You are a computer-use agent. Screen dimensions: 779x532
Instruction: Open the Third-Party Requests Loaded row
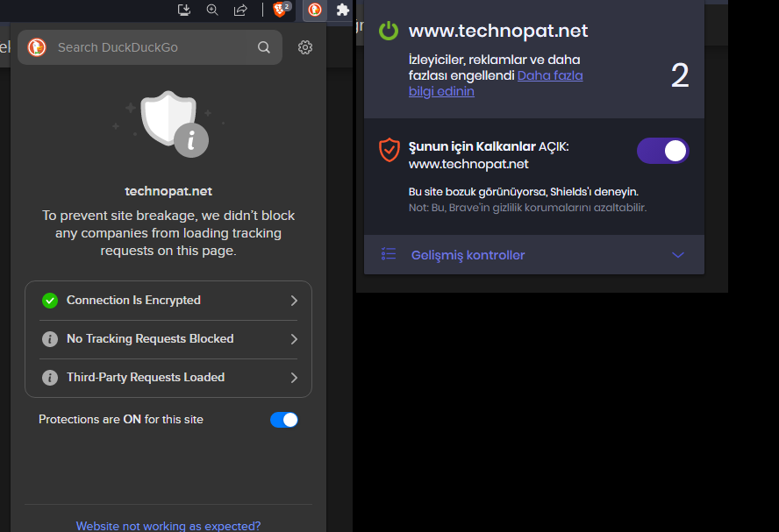point(168,378)
